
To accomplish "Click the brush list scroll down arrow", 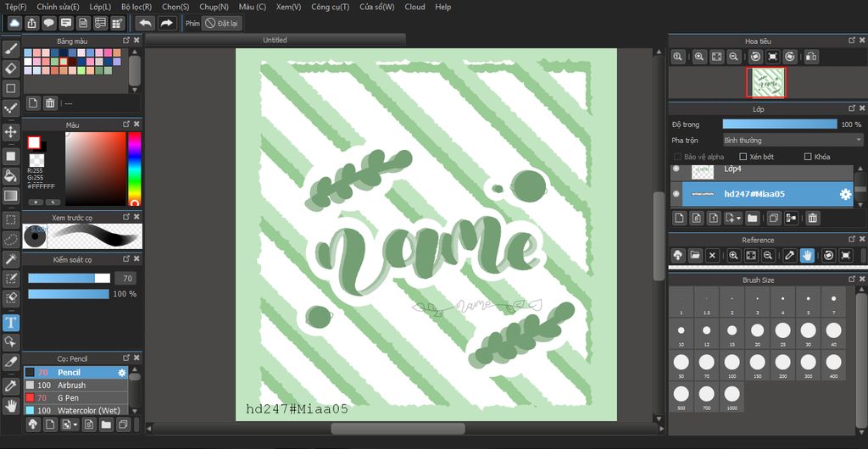I will click(x=133, y=411).
